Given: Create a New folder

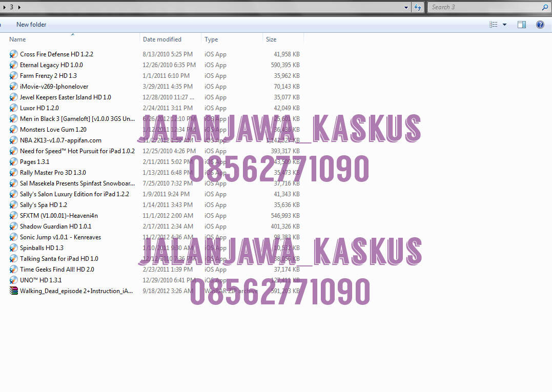Looking at the screenshot, I should pyautogui.click(x=31, y=25).
